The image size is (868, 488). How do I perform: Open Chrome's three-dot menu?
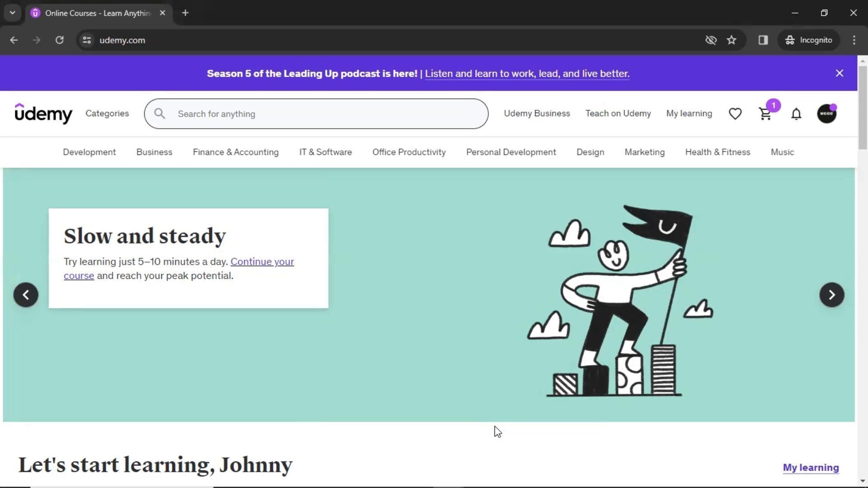tap(854, 40)
